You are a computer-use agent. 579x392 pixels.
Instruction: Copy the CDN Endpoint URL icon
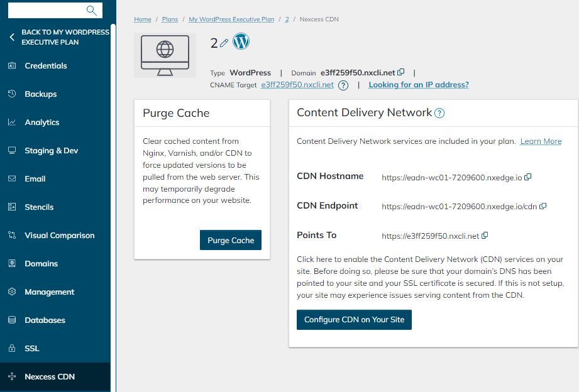pos(542,206)
